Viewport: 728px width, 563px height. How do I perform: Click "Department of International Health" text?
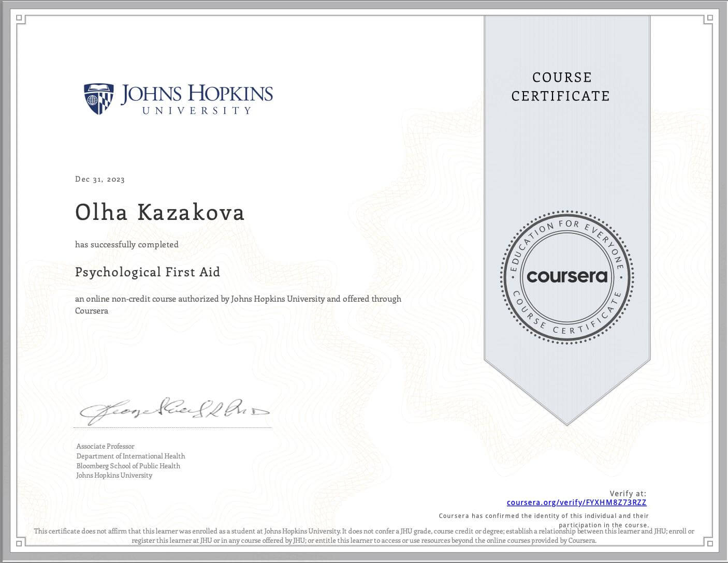[x=130, y=456]
